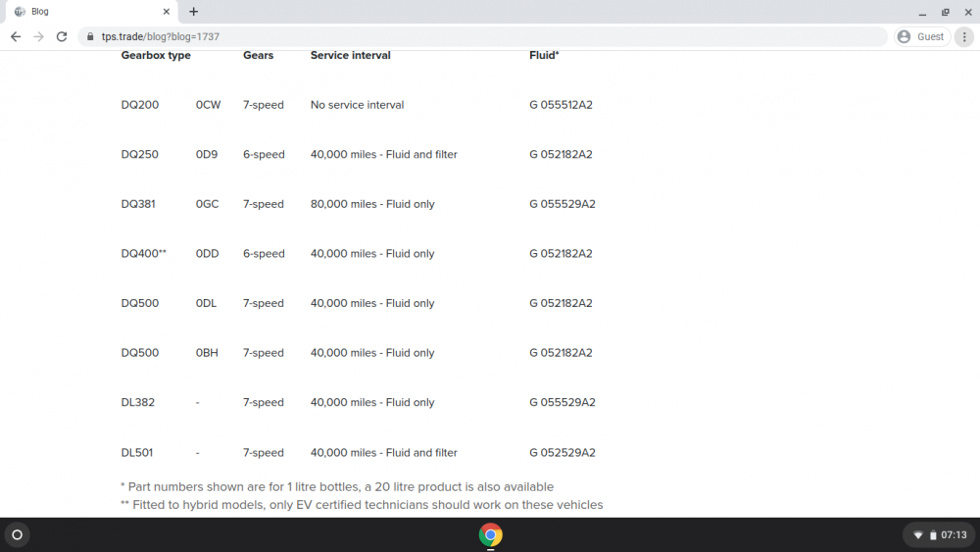Click 7-speed in DQ200 row

(x=263, y=105)
